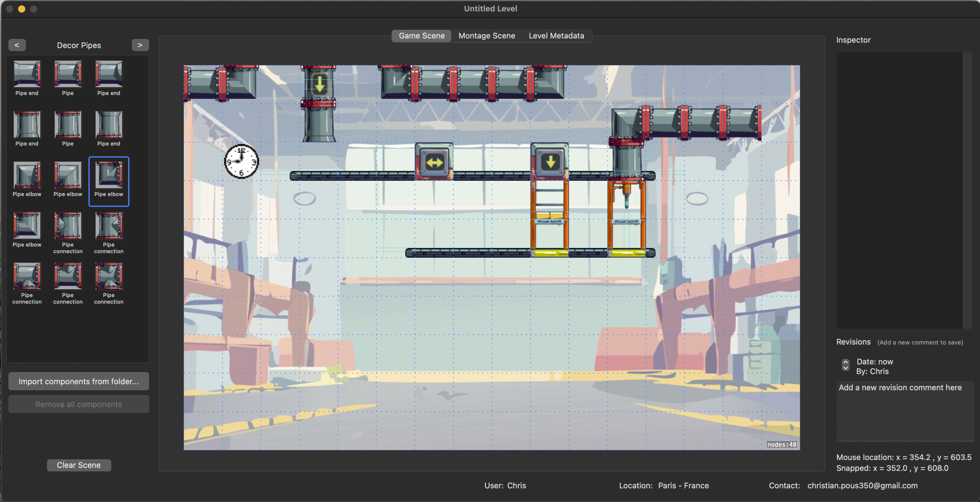Screen dimensions: 980x502
Task: Click the revision comment text field
Action: [x=905, y=411]
